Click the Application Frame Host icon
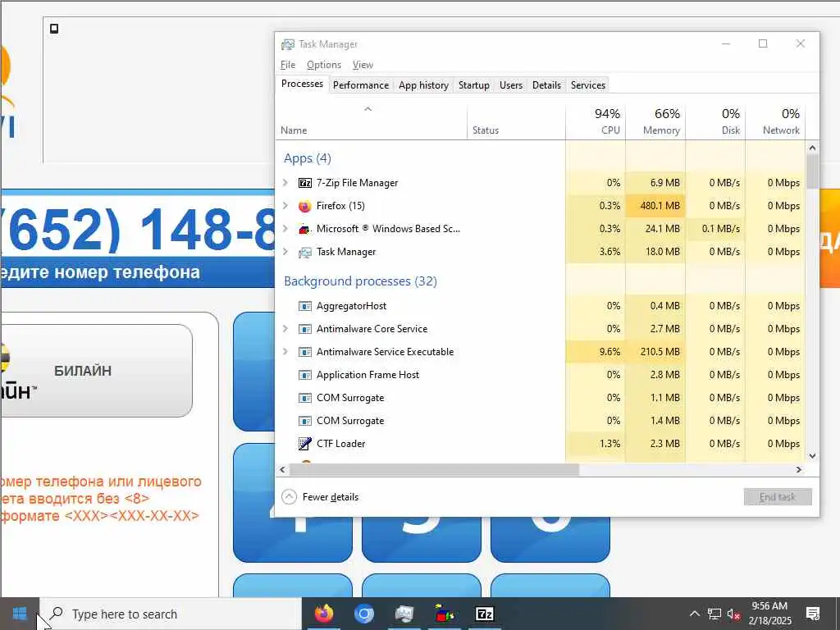Image resolution: width=840 pixels, height=630 pixels. tap(305, 376)
